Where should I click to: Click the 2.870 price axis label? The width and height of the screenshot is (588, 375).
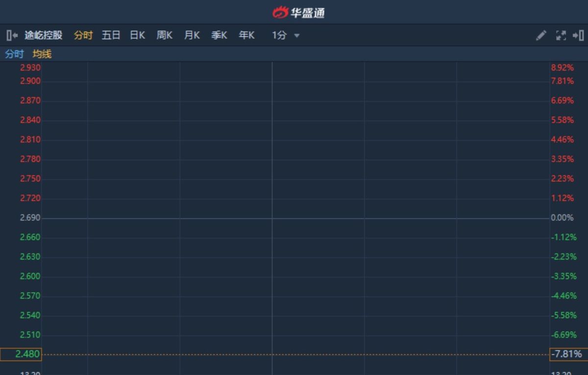30,100
